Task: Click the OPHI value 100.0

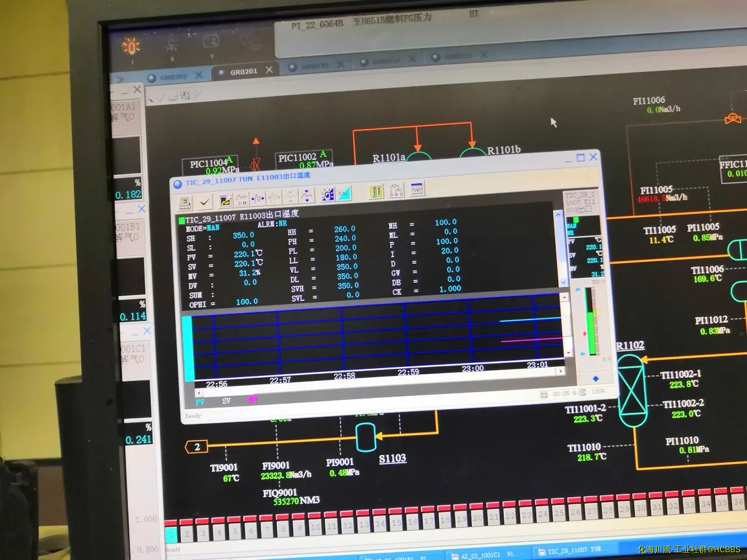Action: 247,301
